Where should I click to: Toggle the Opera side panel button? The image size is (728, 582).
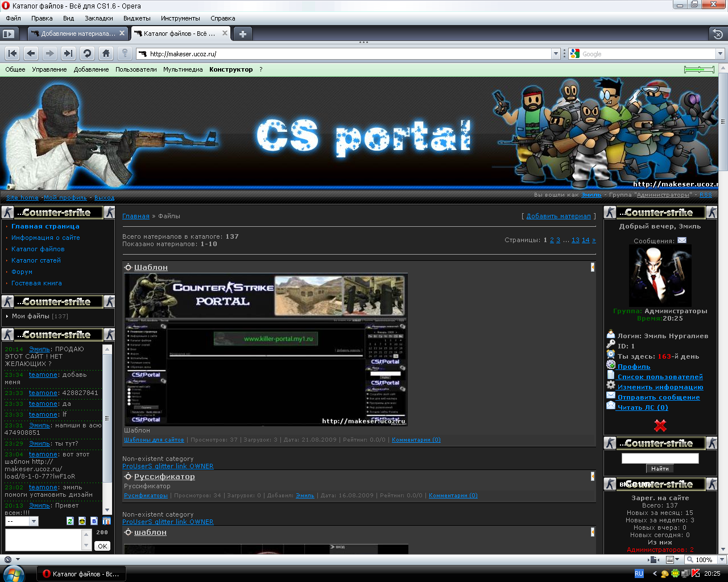[x=8, y=34]
